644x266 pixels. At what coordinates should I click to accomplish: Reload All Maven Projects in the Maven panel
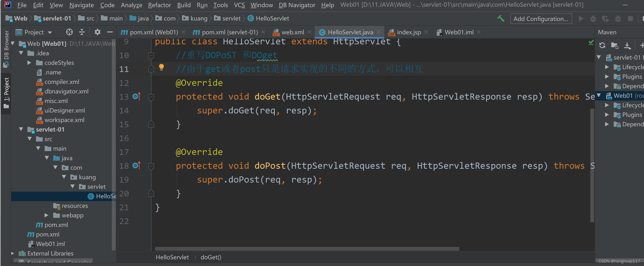click(x=602, y=46)
